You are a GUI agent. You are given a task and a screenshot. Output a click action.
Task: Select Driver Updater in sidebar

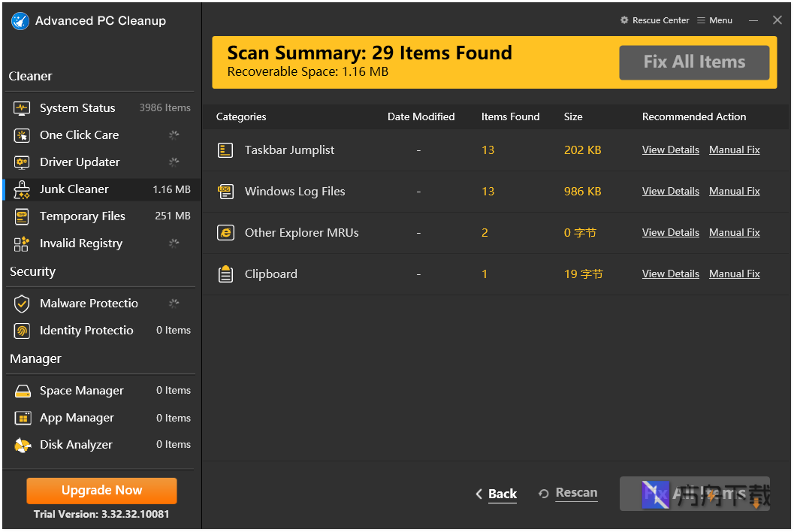click(x=101, y=162)
